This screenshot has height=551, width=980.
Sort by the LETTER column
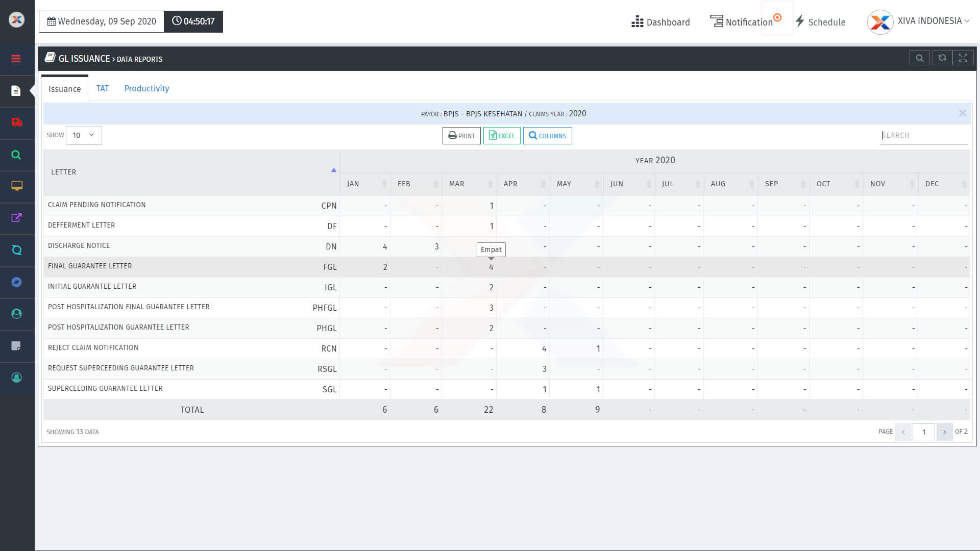[x=191, y=172]
